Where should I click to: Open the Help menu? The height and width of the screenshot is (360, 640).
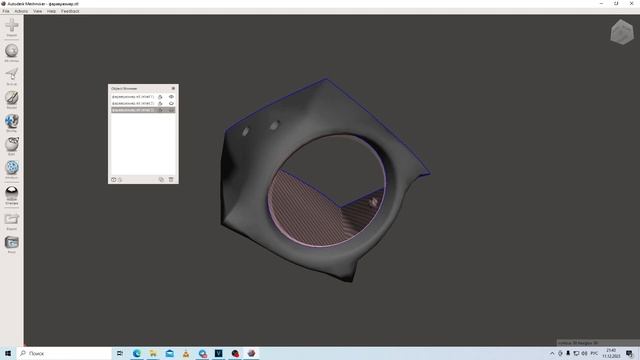tap(51, 11)
